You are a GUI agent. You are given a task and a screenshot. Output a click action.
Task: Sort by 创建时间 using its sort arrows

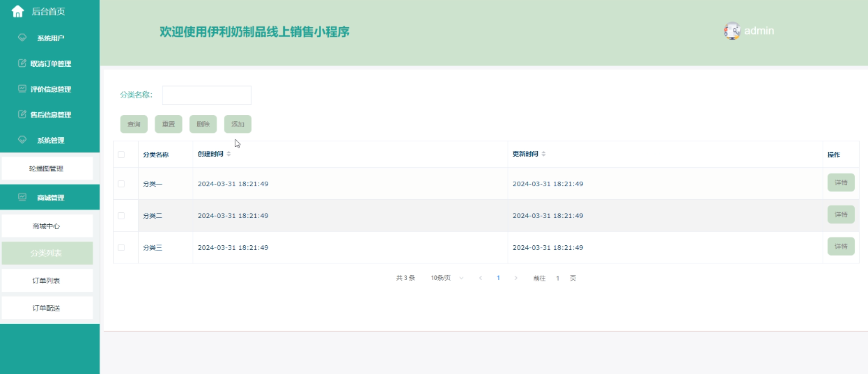(228, 154)
